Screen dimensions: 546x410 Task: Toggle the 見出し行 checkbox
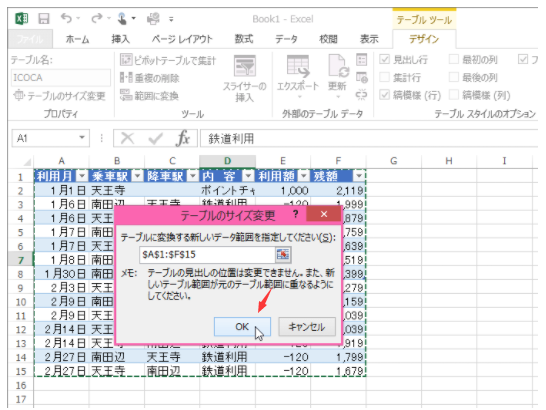384,59
